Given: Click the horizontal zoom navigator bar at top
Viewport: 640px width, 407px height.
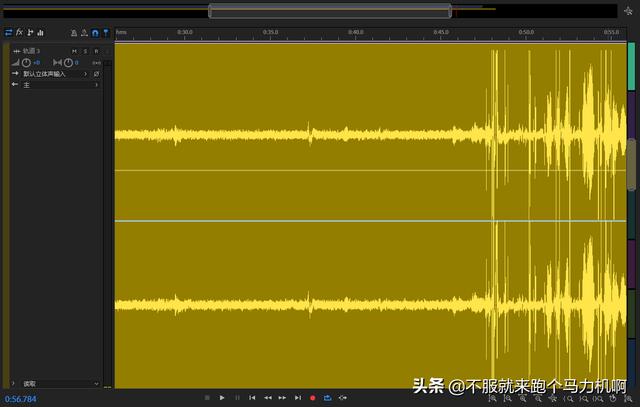Looking at the screenshot, I should tap(330, 11).
